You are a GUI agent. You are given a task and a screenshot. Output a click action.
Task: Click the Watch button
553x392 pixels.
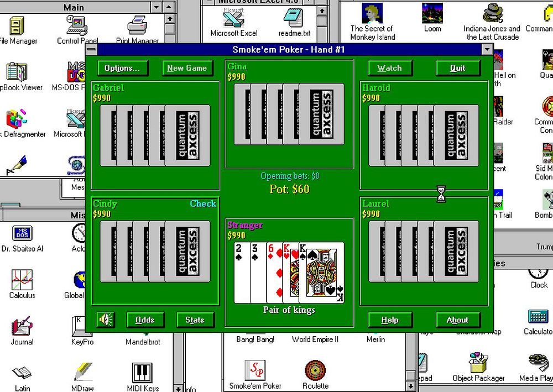point(390,68)
